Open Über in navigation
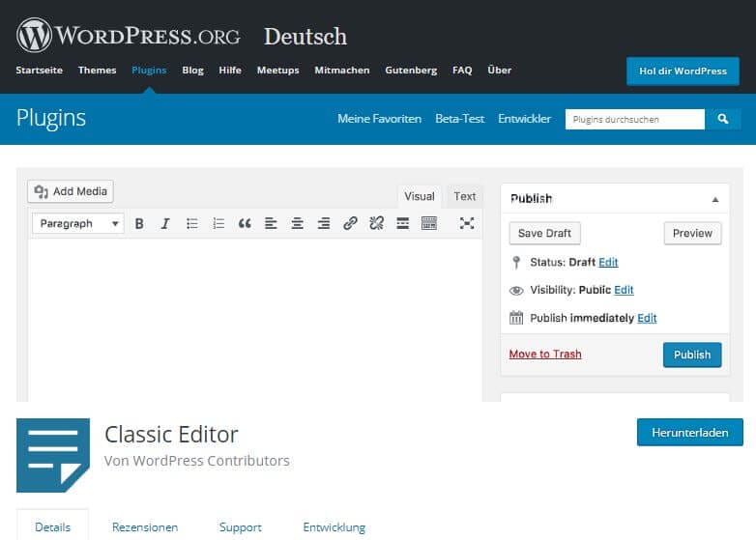Image resolution: width=756 pixels, height=540 pixels. click(x=500, y=71)
